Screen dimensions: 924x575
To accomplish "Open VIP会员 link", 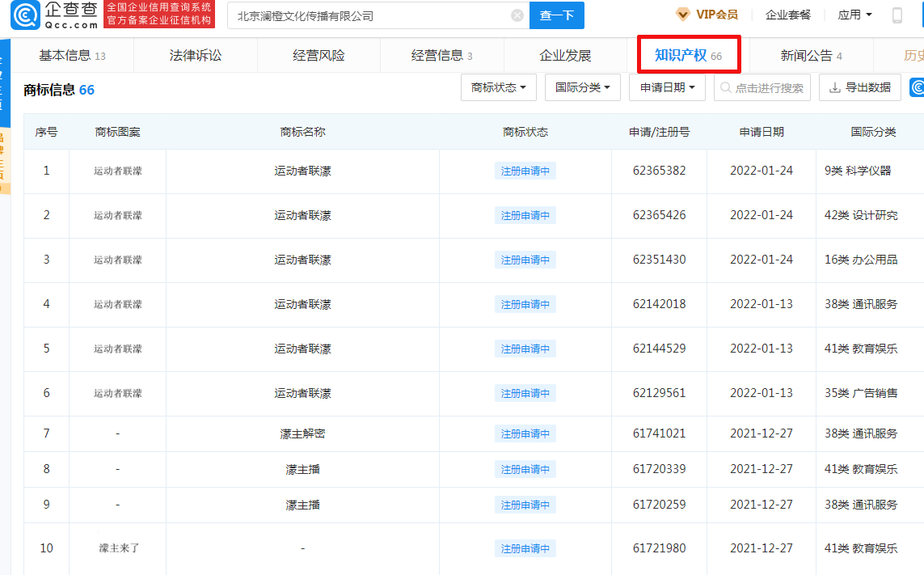I will [716, 15].
